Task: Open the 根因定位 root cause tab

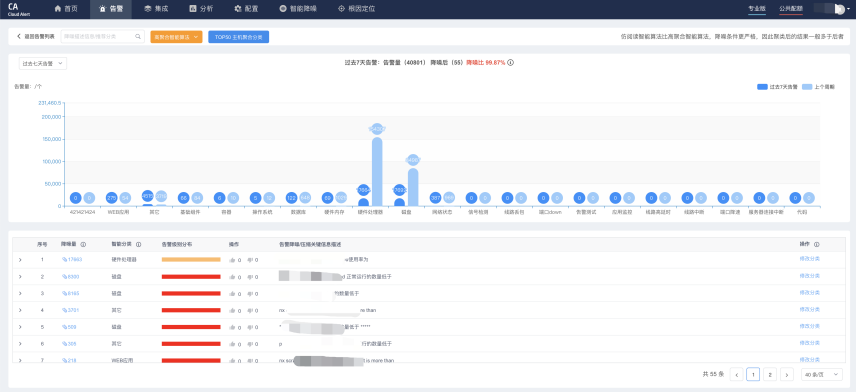Action: tap(356, 9)
